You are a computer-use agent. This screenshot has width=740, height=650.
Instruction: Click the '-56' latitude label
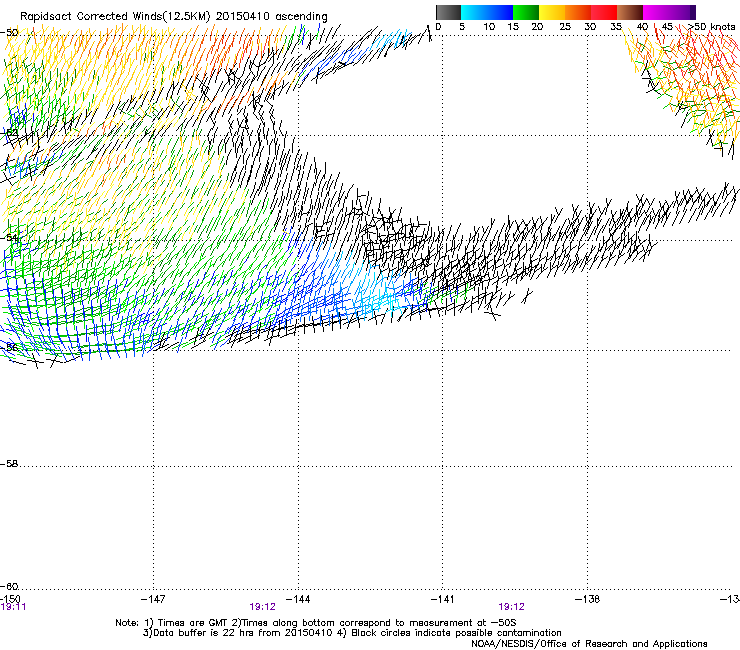(9, 347)
